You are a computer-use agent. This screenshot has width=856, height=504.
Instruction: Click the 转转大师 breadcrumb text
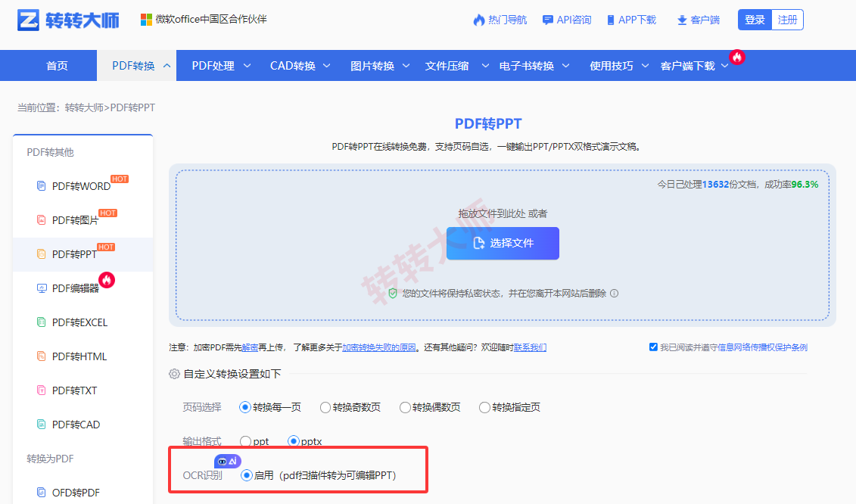[x=84, y=107]
